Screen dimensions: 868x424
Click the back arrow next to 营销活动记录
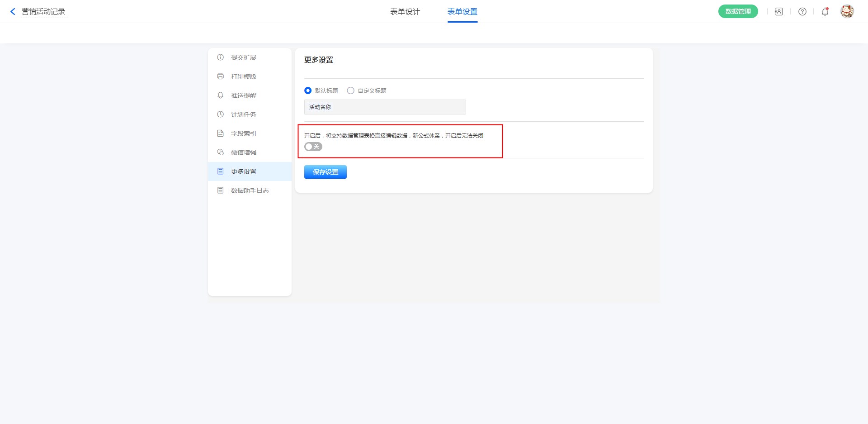coord(13,12)
